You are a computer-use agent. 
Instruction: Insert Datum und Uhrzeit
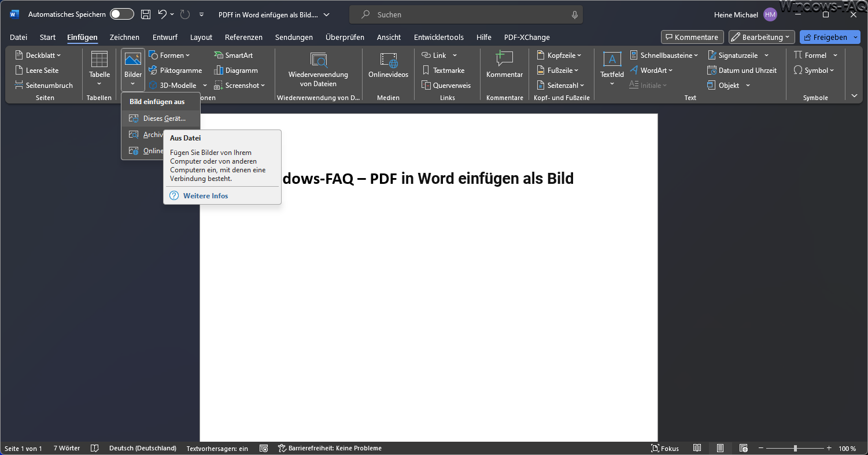click(x=742, y=71)
